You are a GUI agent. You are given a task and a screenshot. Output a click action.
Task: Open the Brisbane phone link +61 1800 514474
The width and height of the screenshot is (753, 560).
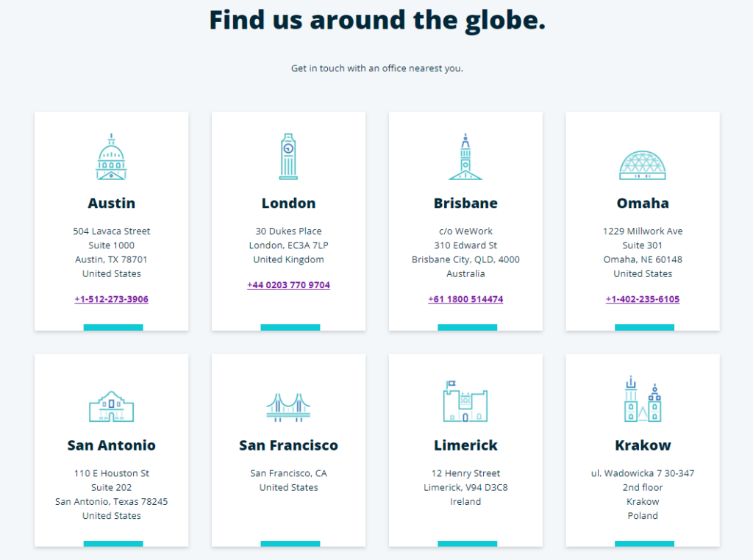point(465,299)
